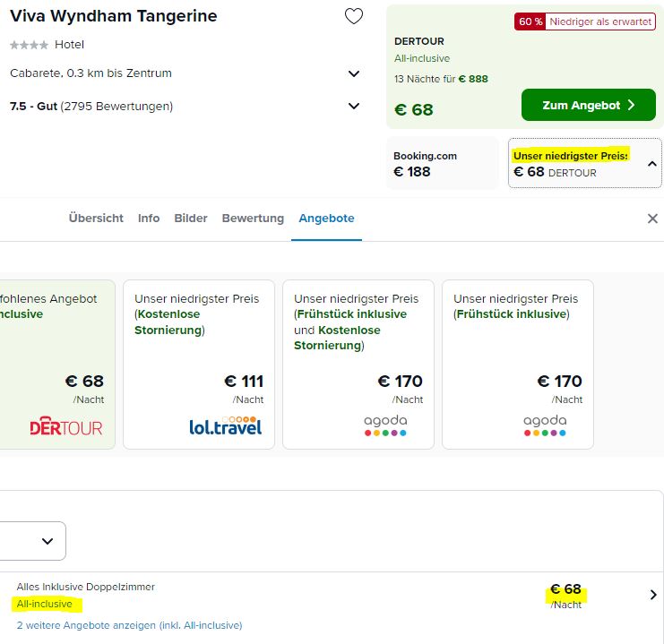Collapse the Unser niedrigster Preis box

(652, 163)
